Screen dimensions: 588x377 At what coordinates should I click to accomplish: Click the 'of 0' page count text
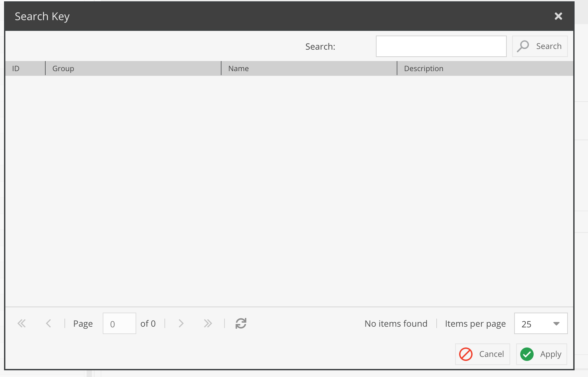click(x=148, y=323)
